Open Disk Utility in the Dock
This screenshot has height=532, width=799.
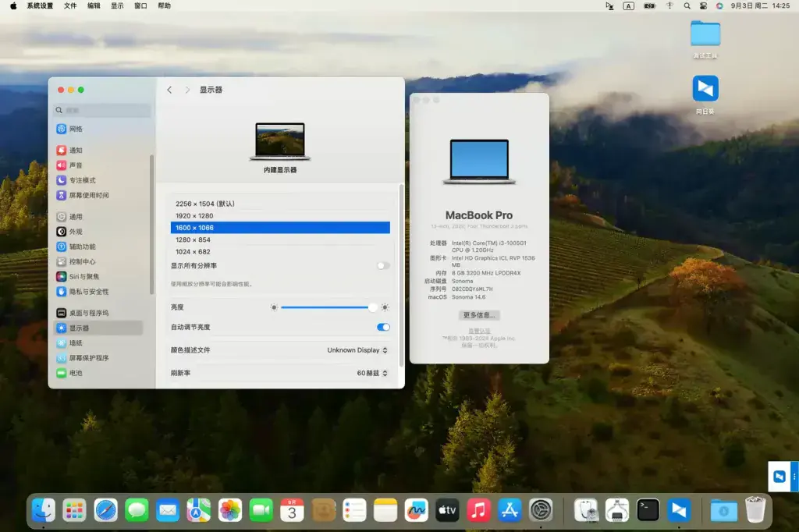[x=585, y=510]
